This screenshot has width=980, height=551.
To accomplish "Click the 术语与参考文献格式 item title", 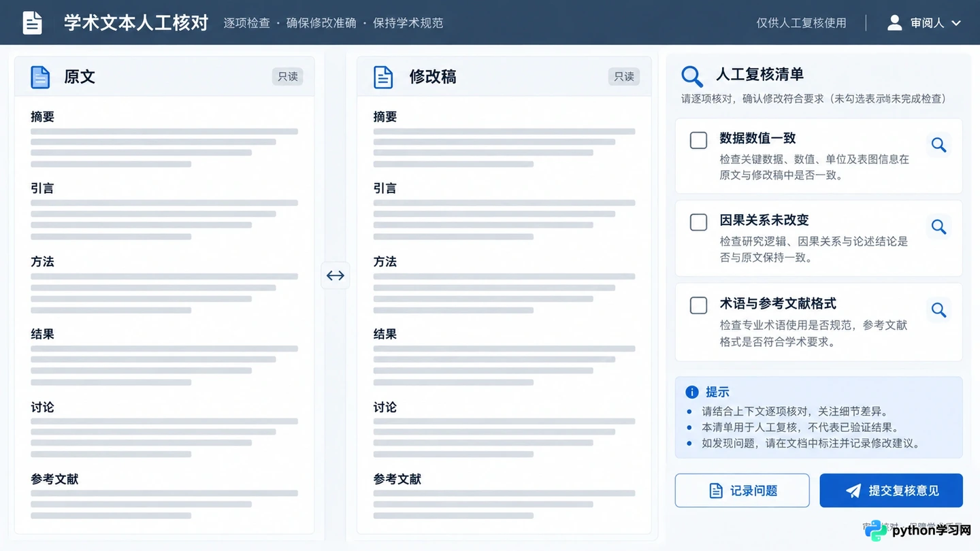I will coord(778,303).
